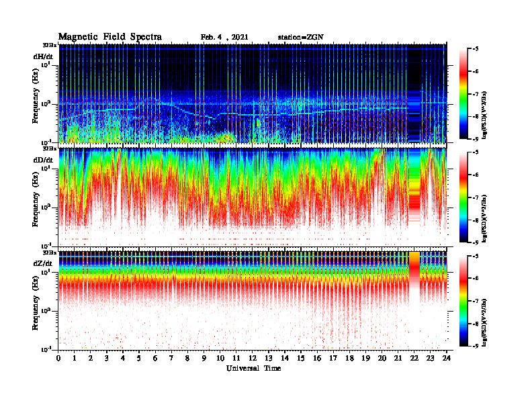
Task: Click hour 13 on the time axis
Action: pyautogui.click(x=269, y=358)
